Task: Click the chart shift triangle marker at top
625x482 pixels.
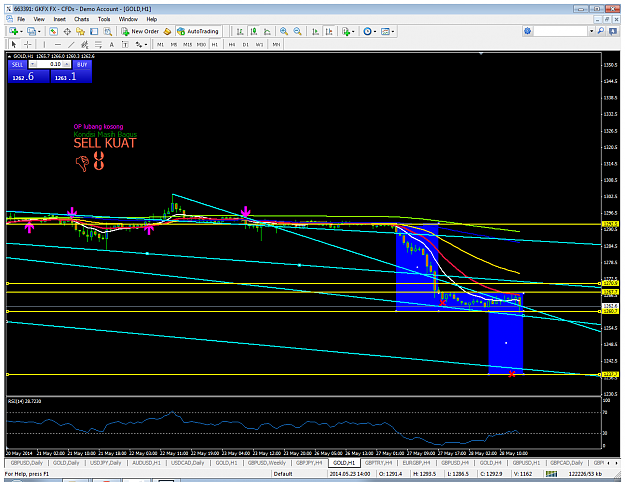Action: (x=481, y=53)
